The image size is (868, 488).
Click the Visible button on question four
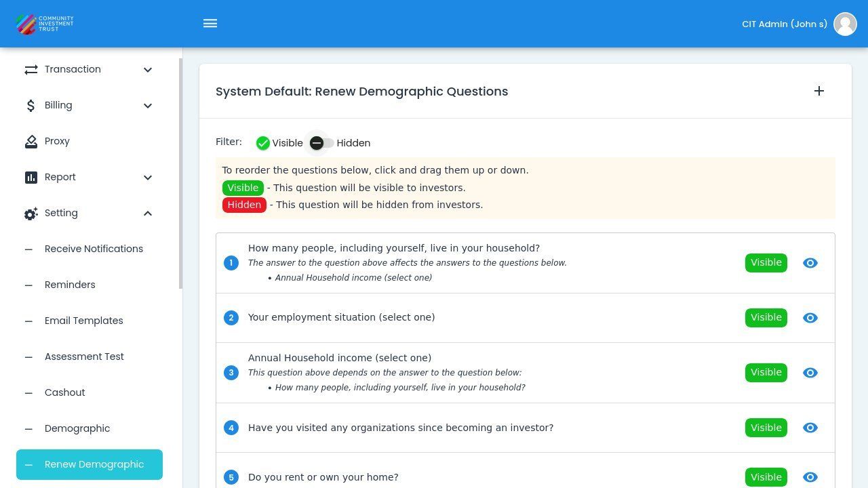(766, 428)
